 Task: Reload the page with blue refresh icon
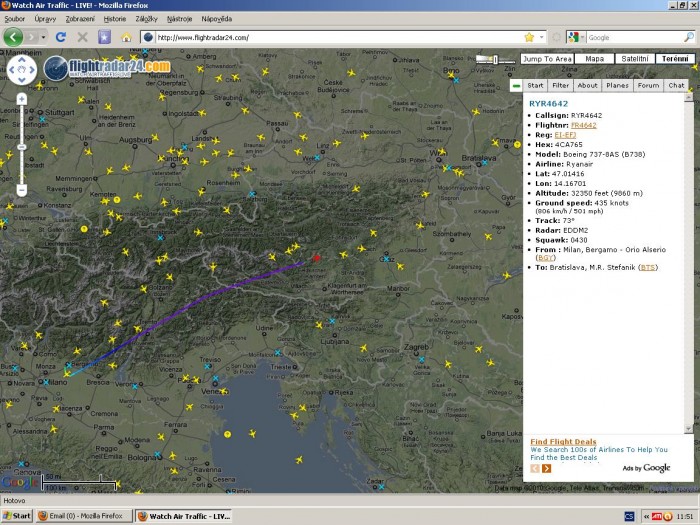(61, 37)
